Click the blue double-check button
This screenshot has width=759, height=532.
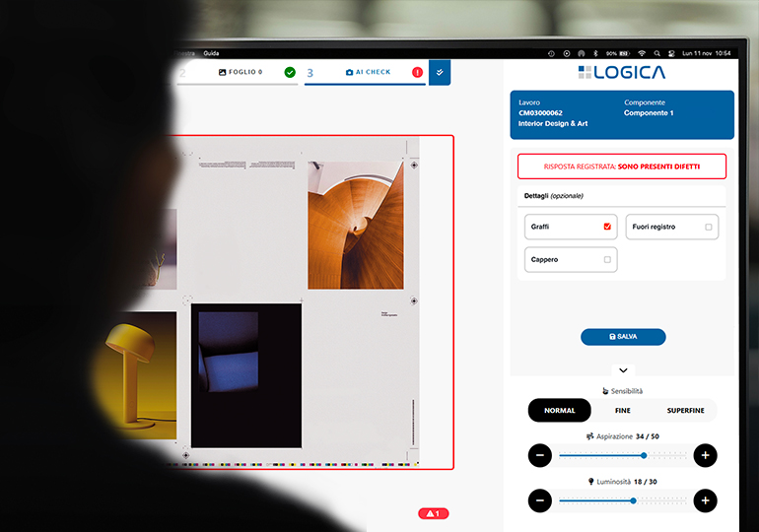click(x=440, y=73)
